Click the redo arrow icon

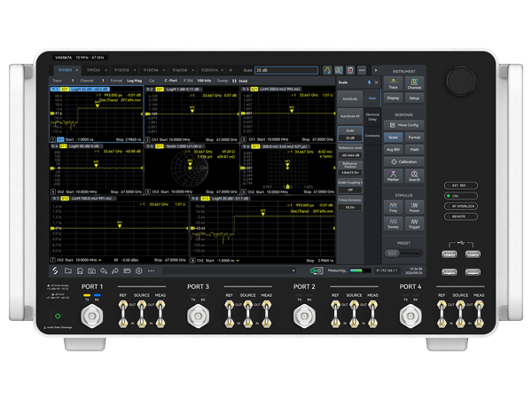(115, 270)
